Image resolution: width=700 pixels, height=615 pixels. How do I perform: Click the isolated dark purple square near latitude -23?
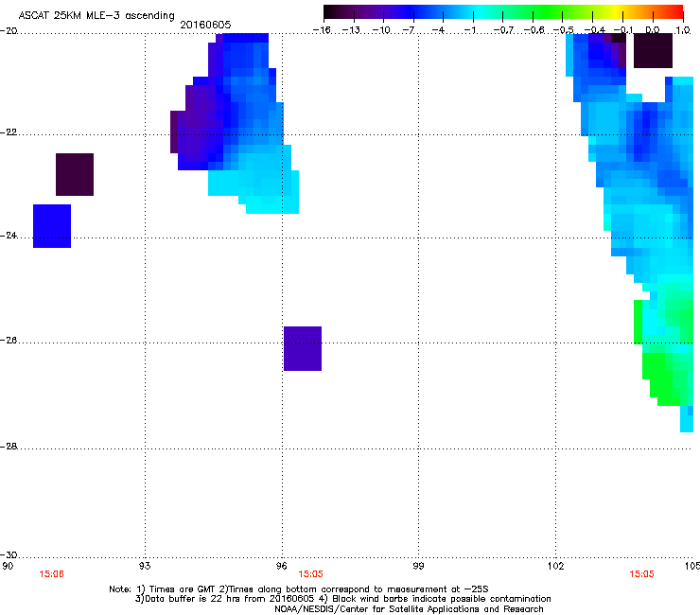click(75, 174)
